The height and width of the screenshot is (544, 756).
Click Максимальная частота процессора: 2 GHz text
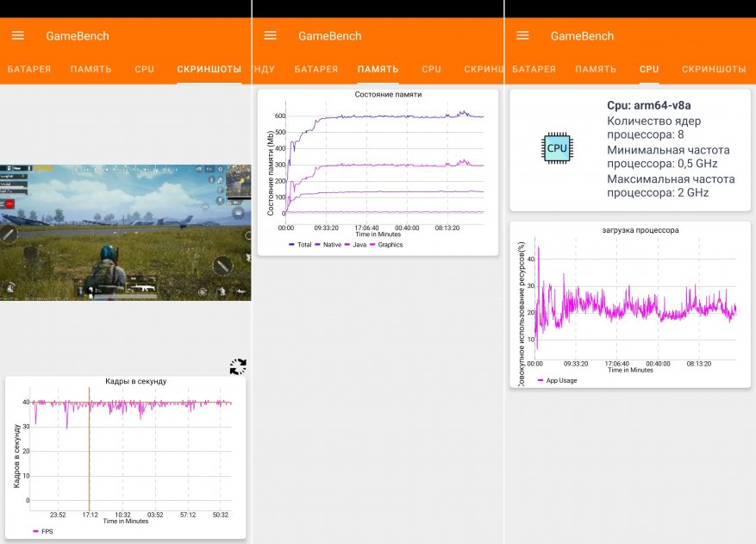[x=671, y=185]
